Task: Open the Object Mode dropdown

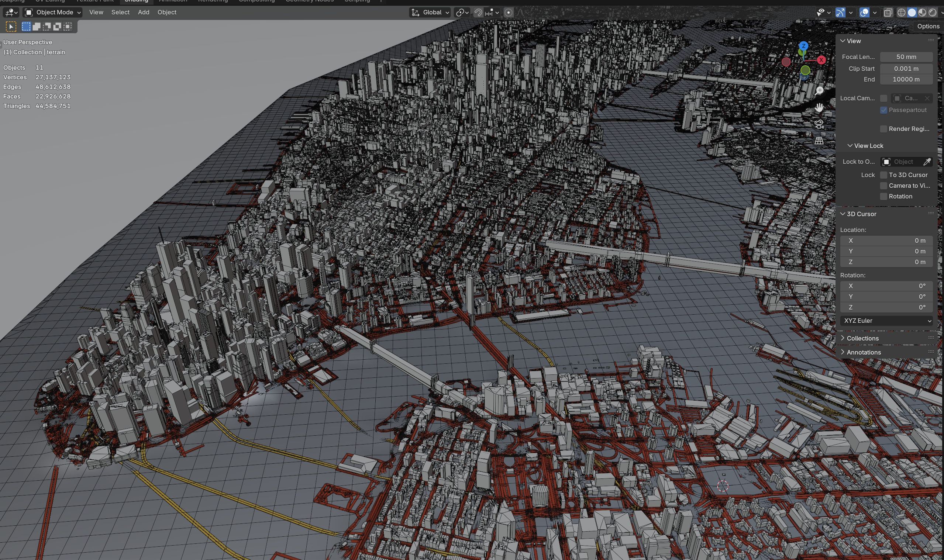Action: tap(52, 13)
